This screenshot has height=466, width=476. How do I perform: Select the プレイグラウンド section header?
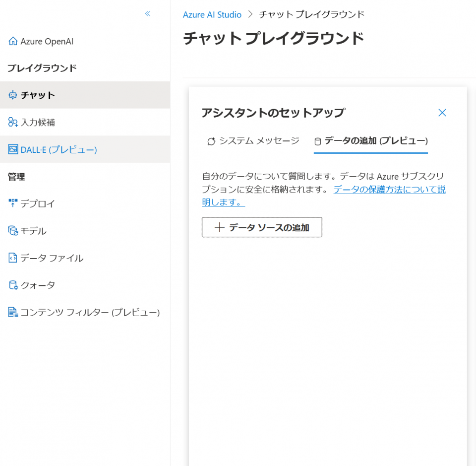(42, 68)
